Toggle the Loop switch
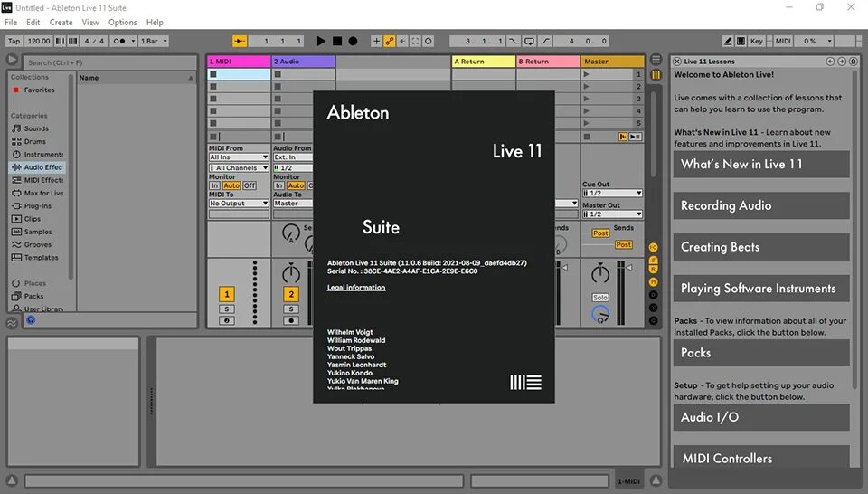The height and width of the screenshot is (494, 868). (x=529, y=41)
